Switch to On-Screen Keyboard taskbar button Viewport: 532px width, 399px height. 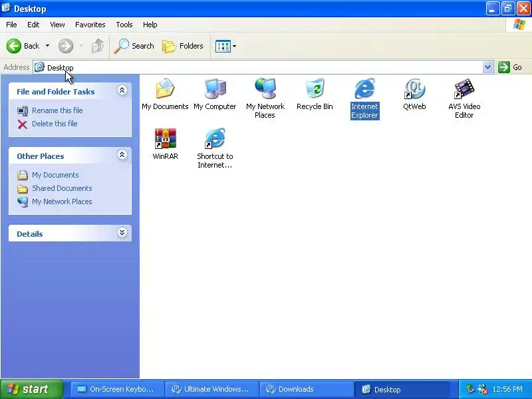click(117, 390)
